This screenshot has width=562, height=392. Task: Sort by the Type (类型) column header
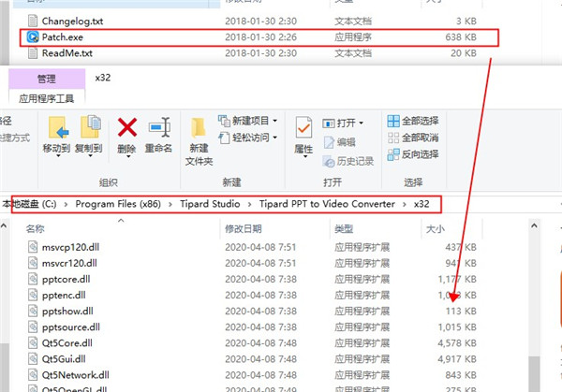(344, 229)
